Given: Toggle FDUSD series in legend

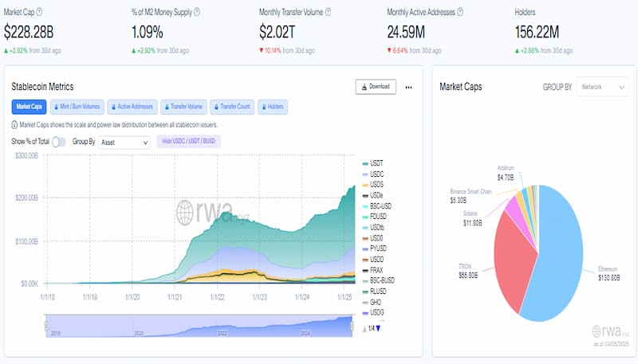Looking at the screenshot, I should pyautogui.click(x=374, y=217).
